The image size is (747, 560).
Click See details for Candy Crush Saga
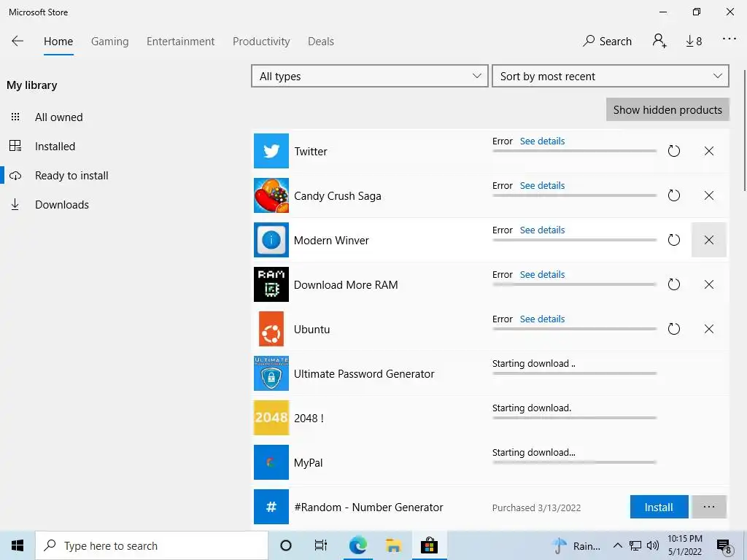click(542, 185)
